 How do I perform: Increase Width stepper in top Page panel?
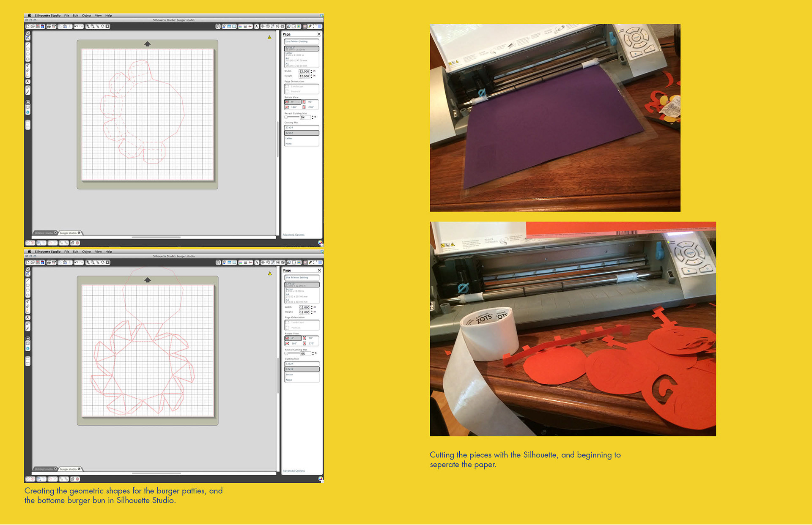[312, 71]
